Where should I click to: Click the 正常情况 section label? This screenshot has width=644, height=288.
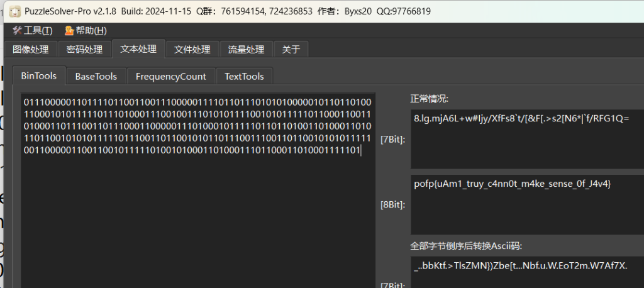(429, 99)
